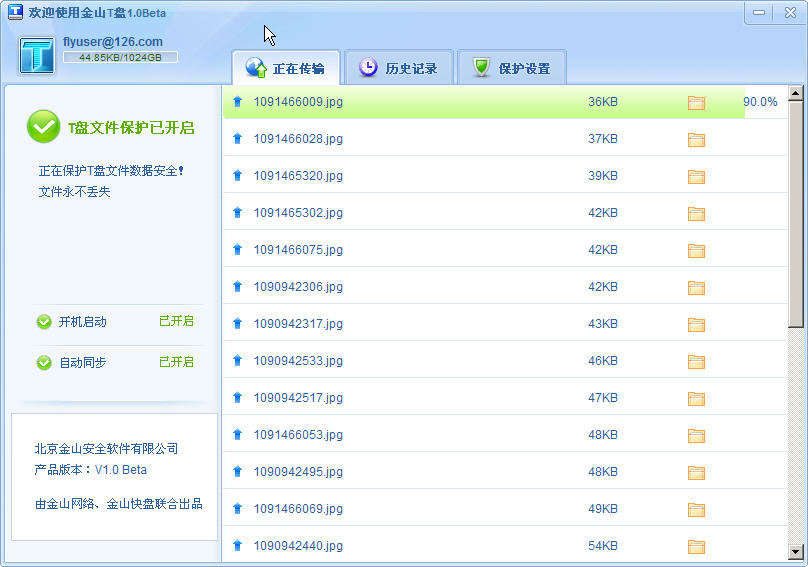Toggle 开机启动 已开启 status
This screenshot has width=808, height=567.
point(176,321)
